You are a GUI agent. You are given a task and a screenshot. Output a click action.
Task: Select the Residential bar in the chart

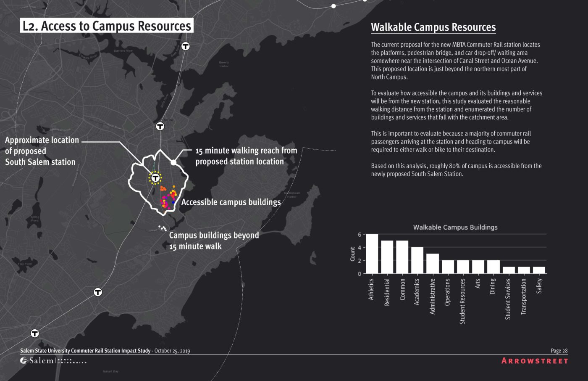[x=387, y=257]
